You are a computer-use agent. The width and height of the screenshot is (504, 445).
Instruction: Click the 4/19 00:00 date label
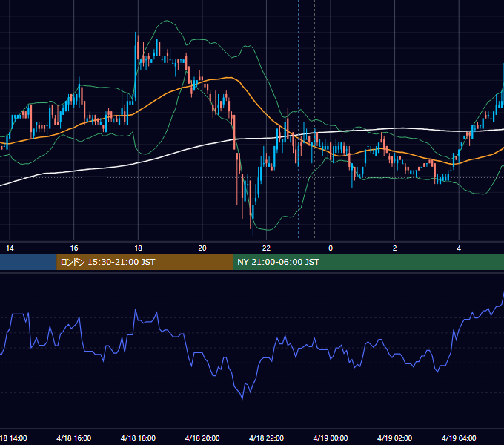click(331, 438)
